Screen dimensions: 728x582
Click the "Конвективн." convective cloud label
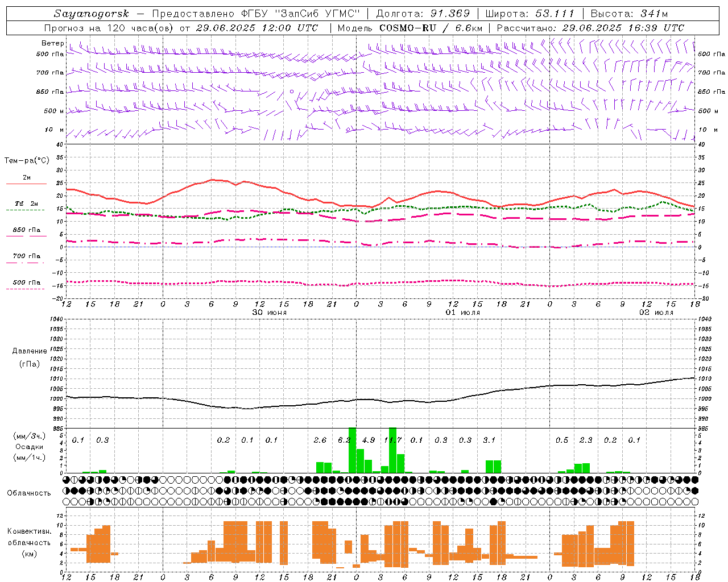[x=30, y=531]
